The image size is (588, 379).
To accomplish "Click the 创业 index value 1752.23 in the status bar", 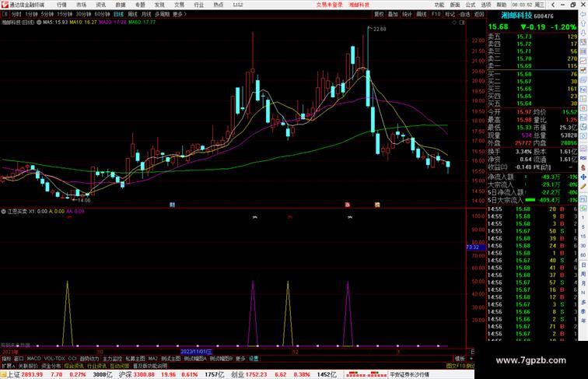I will click(x=257, y=374).
